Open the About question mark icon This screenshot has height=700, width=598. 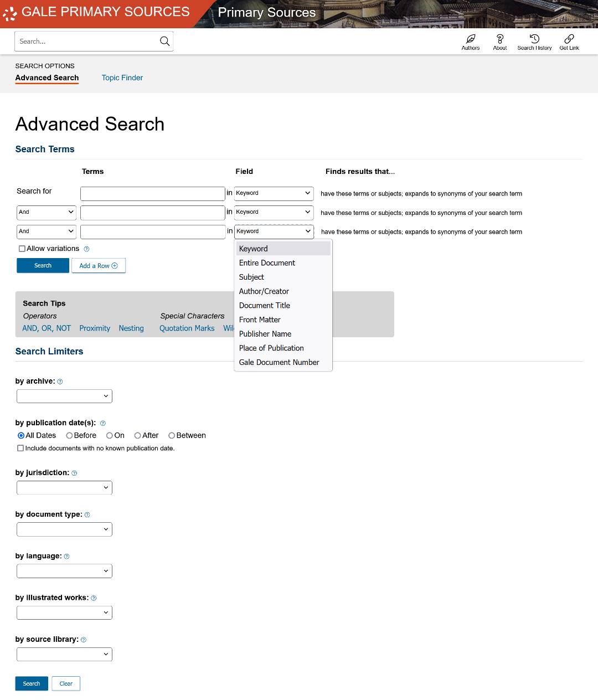click(x=500, y=39)
